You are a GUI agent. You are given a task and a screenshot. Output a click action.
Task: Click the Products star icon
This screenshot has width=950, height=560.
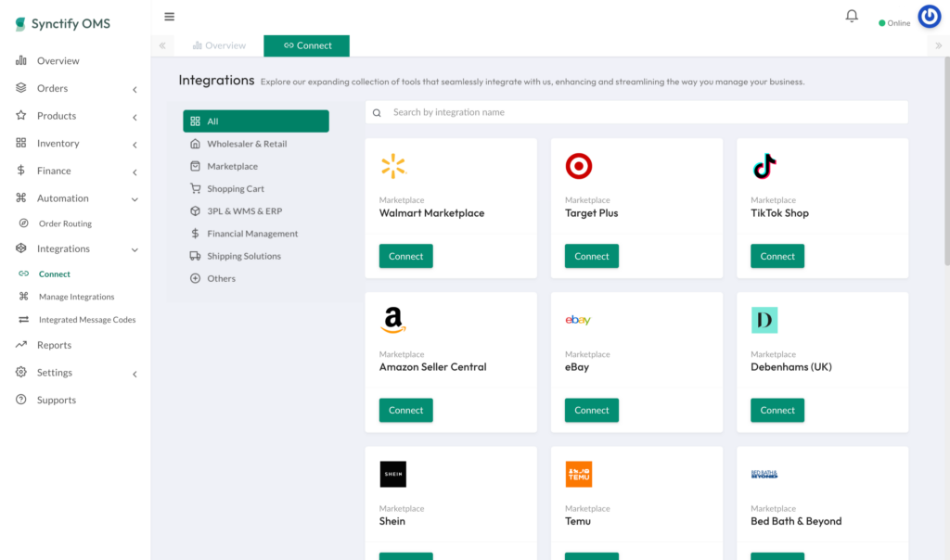pyautogui.click(x=21, y=115)
